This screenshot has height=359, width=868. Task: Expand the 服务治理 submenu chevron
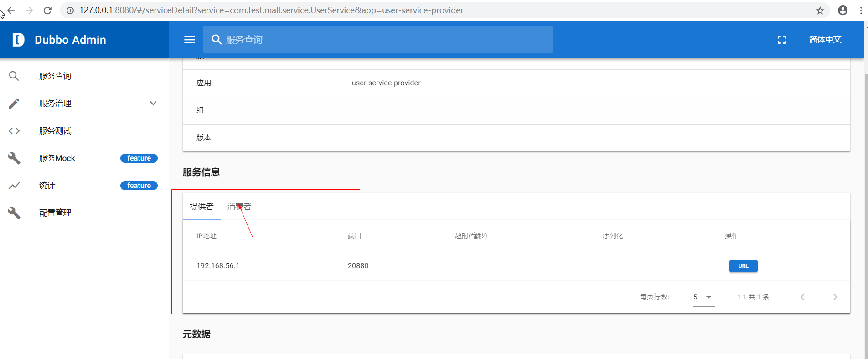click(x=153, y=104)
